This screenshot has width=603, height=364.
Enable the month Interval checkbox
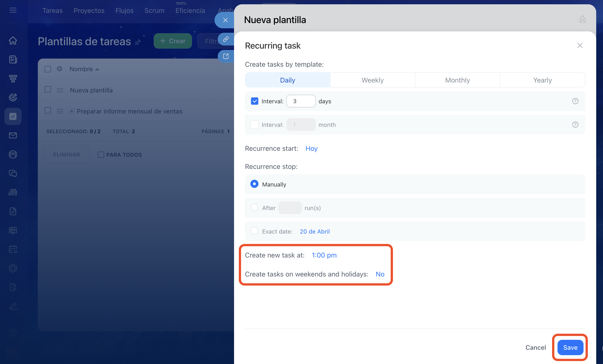click(254, 125)
